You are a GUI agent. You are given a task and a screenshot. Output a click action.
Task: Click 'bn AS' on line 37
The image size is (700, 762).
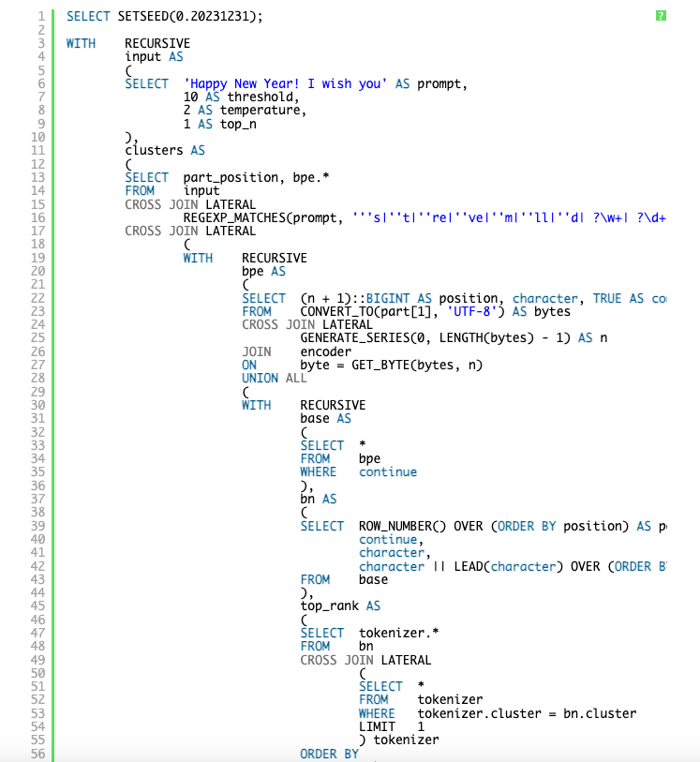(x=319, y=499)
